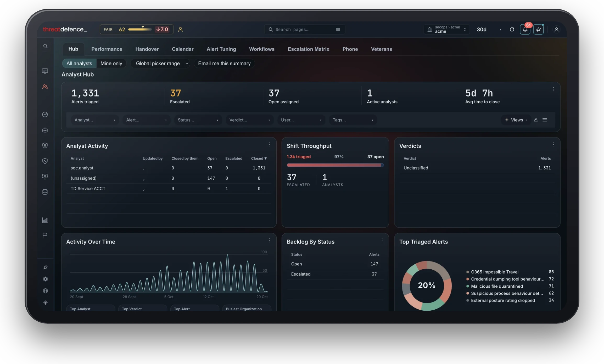The width and height of the screenshot is (604, 364).
Task: Open the sidebar bar chart reports icon
Action: tap(45, 220)
